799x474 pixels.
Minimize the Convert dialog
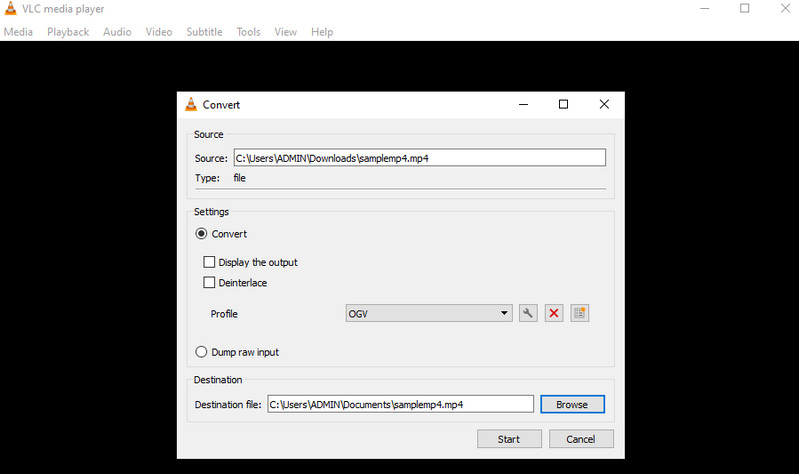[x=523, y=104]
